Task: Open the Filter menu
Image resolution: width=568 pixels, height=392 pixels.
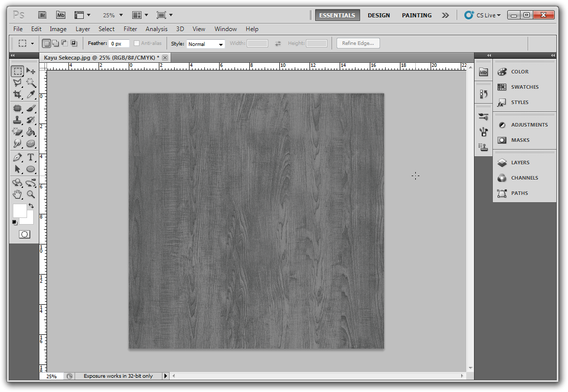Action: [130, 29]
